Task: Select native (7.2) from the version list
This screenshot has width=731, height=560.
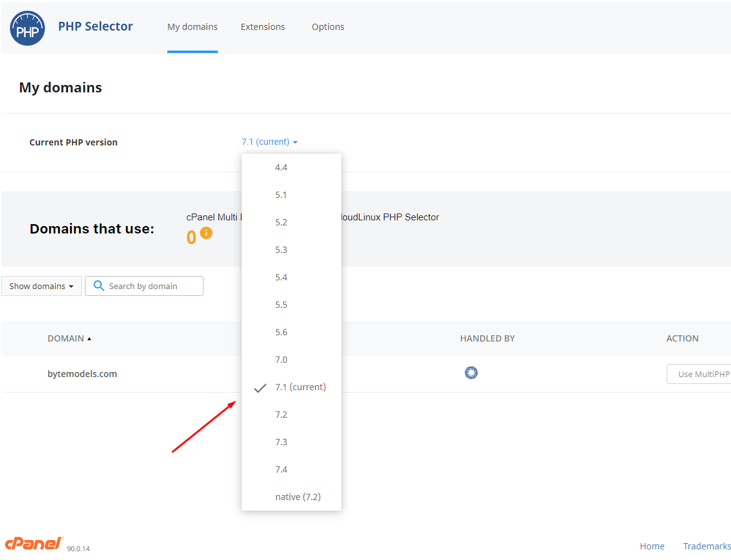Action: tap(298, 496)
